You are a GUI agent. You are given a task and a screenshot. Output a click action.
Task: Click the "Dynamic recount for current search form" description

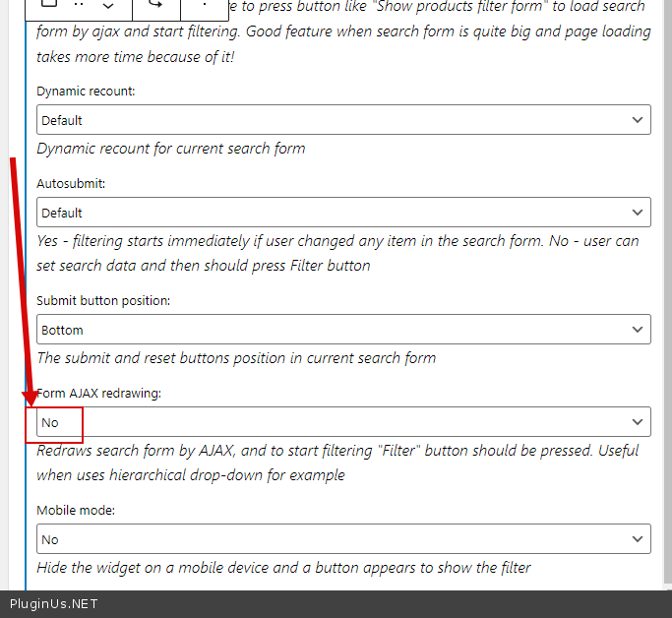pos(171,149)
